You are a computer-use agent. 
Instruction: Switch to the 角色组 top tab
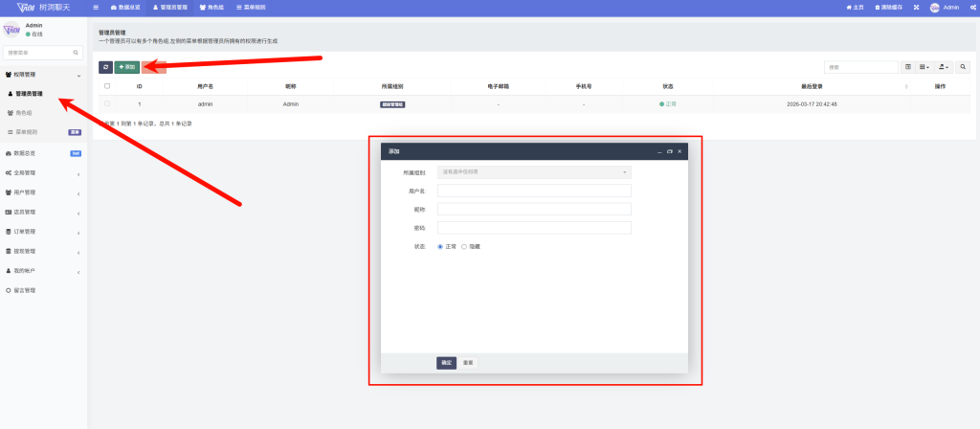pyautogui.click(x=211, y=7)
